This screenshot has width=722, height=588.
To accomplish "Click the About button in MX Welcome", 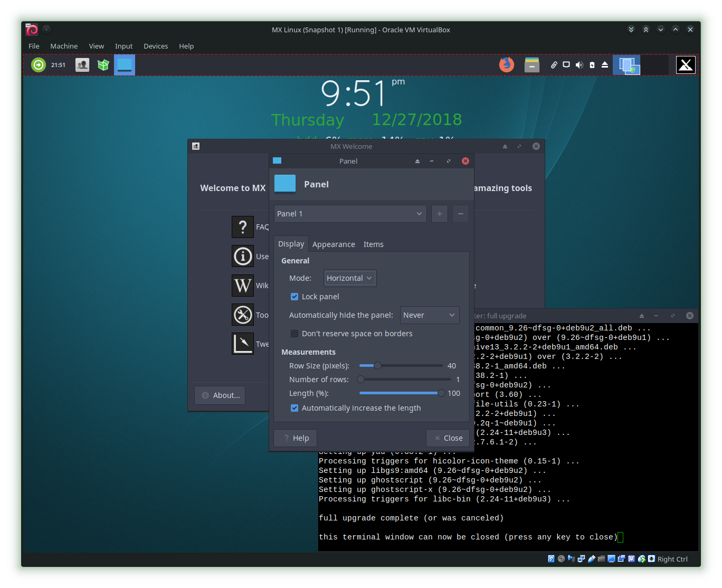I will click(x=220, y=395).
